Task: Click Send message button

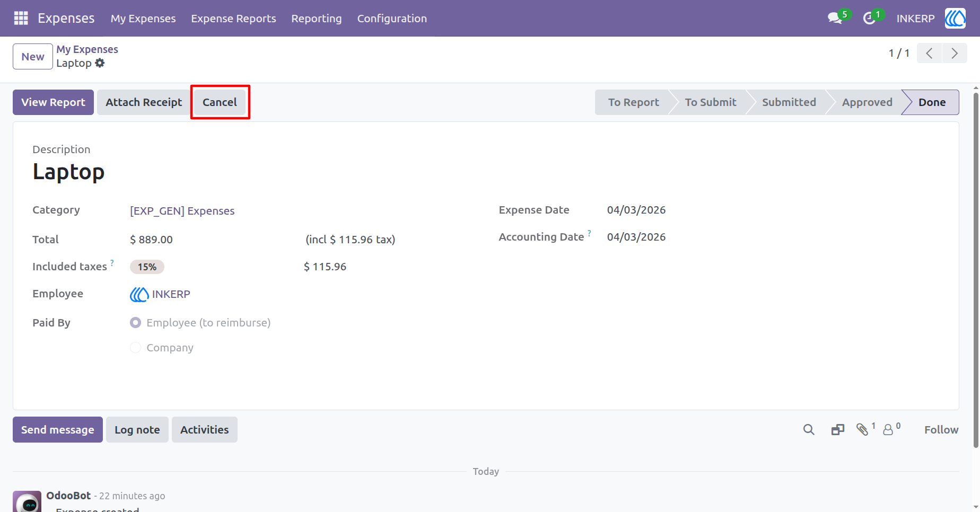Action: [x=58, y=430]
